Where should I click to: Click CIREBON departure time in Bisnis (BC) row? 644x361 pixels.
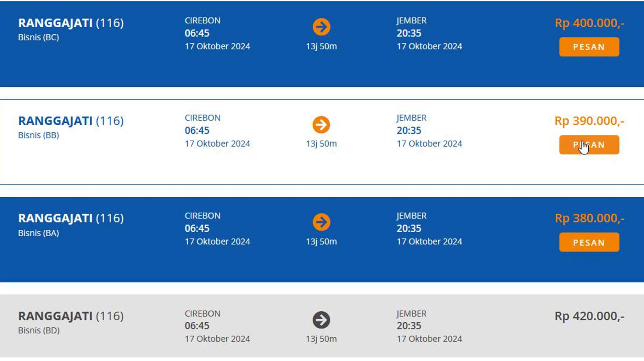point(197,33)
